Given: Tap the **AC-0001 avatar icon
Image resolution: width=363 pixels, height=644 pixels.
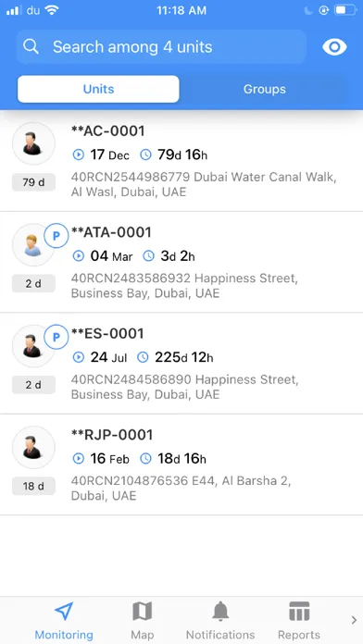Looking at the screenshot, I should click(33, 143).
